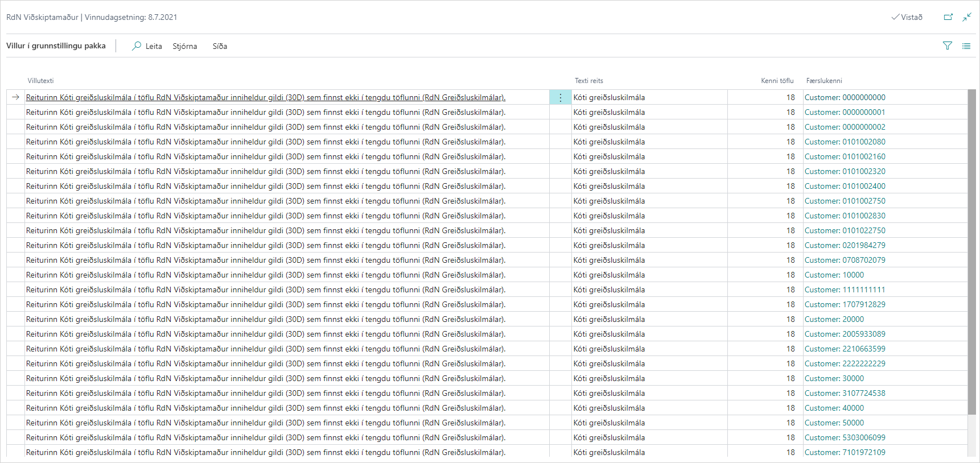Open the three-dot row actions menu
The width and height of the screenshot is (980, 463).
pyautogui.click(x=560, y=98)
